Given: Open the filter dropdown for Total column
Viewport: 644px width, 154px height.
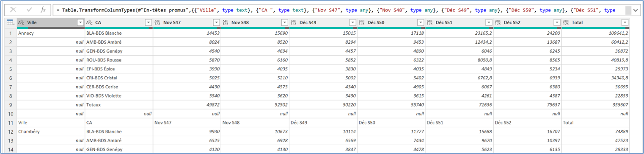Looking at the screenshot, I should point(625,22).
